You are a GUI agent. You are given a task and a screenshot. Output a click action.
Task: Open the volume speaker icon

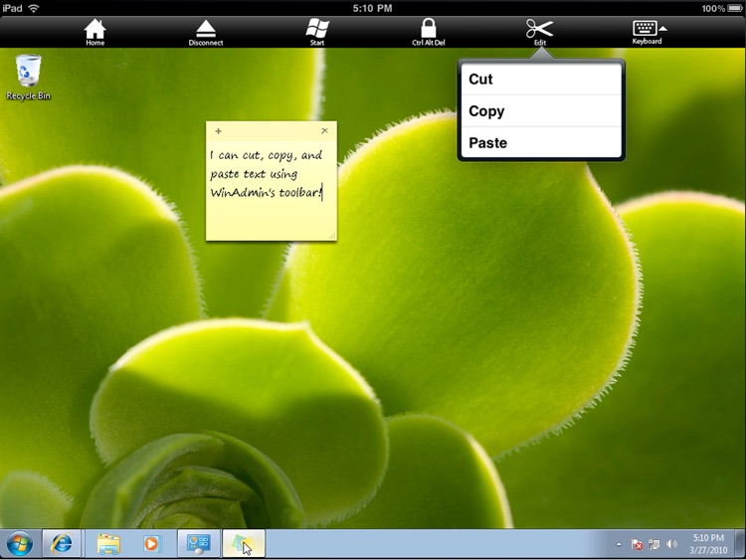tap(670, 544)
